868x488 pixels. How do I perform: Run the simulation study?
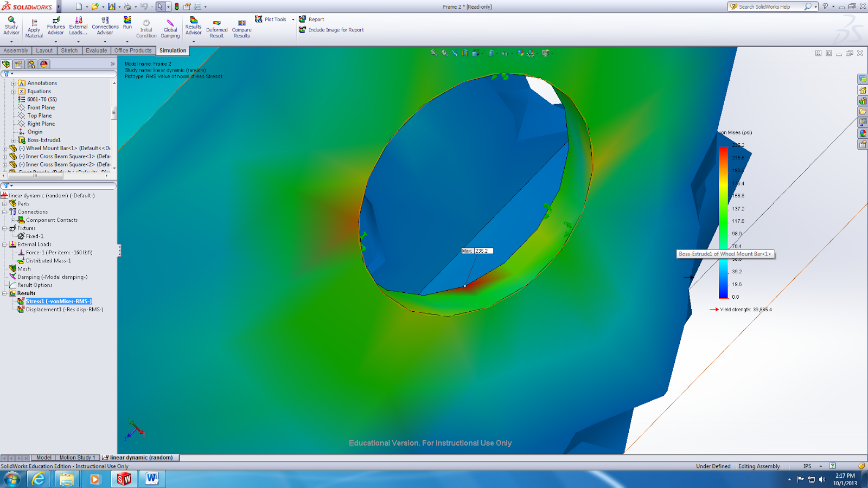point(127,23)
